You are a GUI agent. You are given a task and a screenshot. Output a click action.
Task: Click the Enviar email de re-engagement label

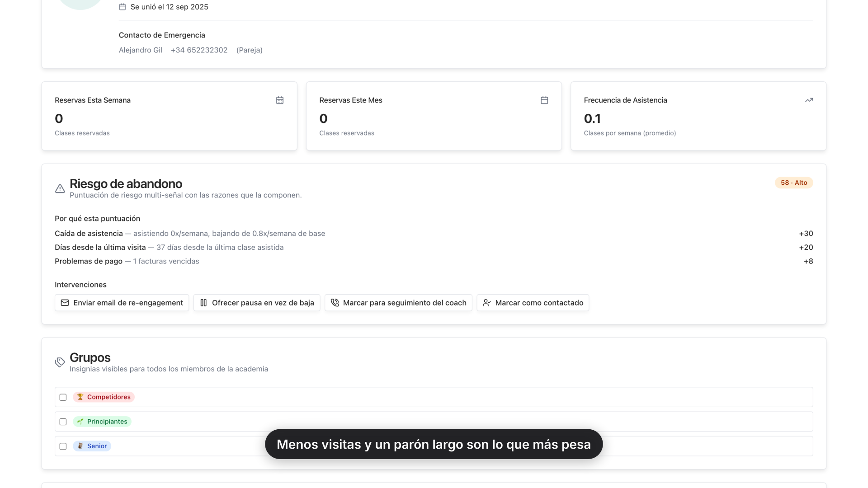pos(128,303)
